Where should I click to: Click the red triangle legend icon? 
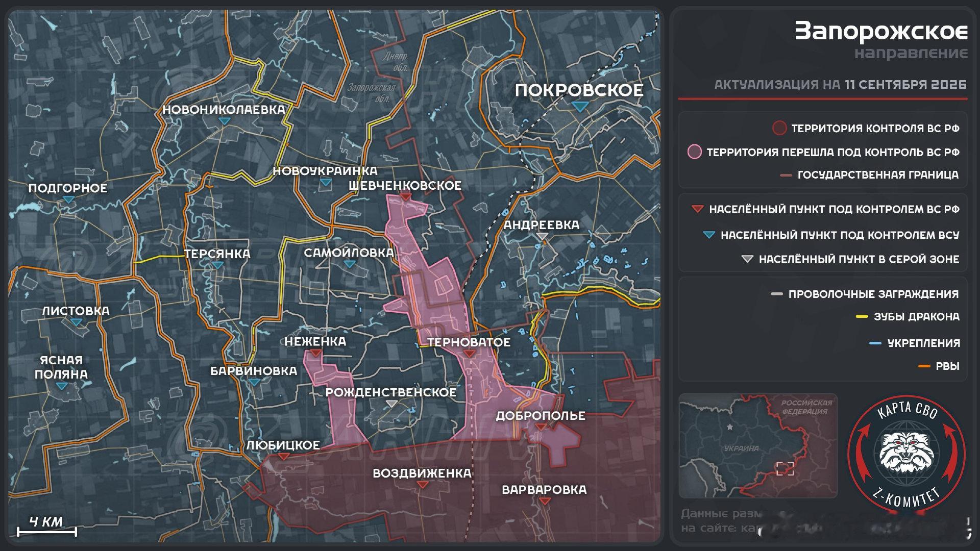[x=697, y=209]
